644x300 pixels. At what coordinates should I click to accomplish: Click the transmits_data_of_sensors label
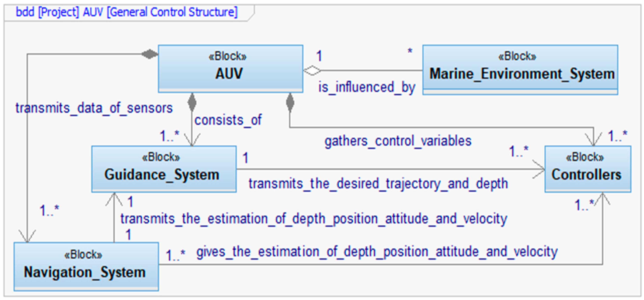[94, 108]
